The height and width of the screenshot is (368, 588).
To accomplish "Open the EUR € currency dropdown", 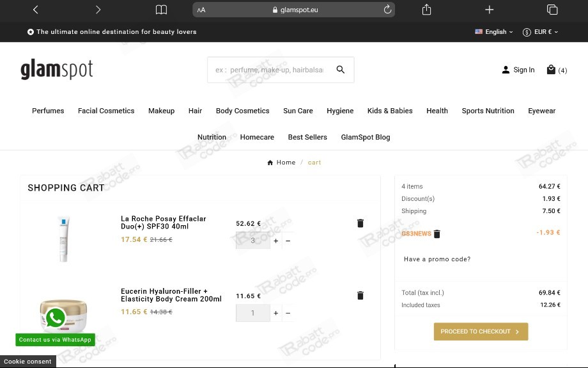I will [540, 32].
